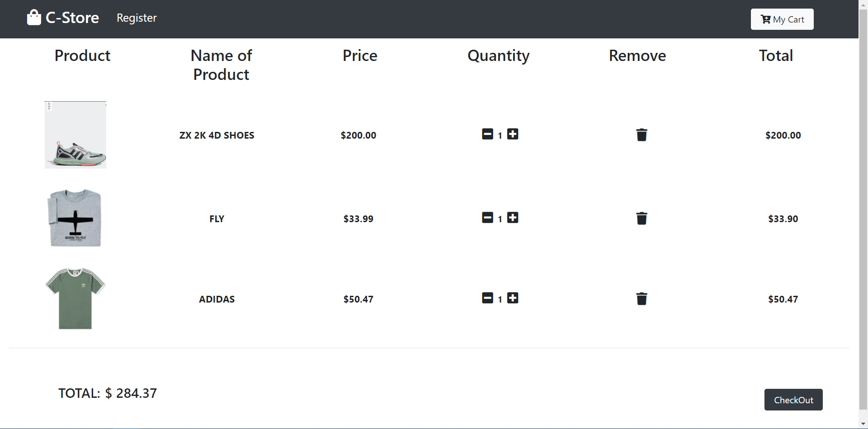
Task: Trash the ADIDAS shirt from cart
Action: click(x=642, y=299)
